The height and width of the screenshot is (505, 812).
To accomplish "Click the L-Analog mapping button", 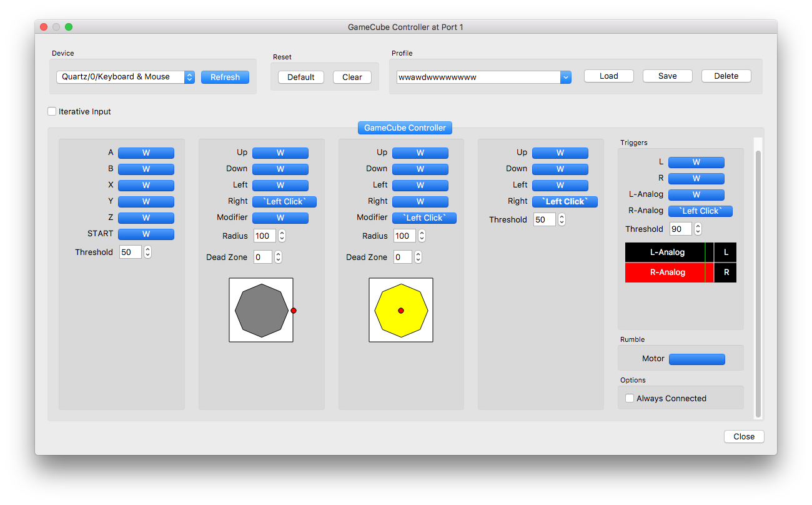I will 696,195.
